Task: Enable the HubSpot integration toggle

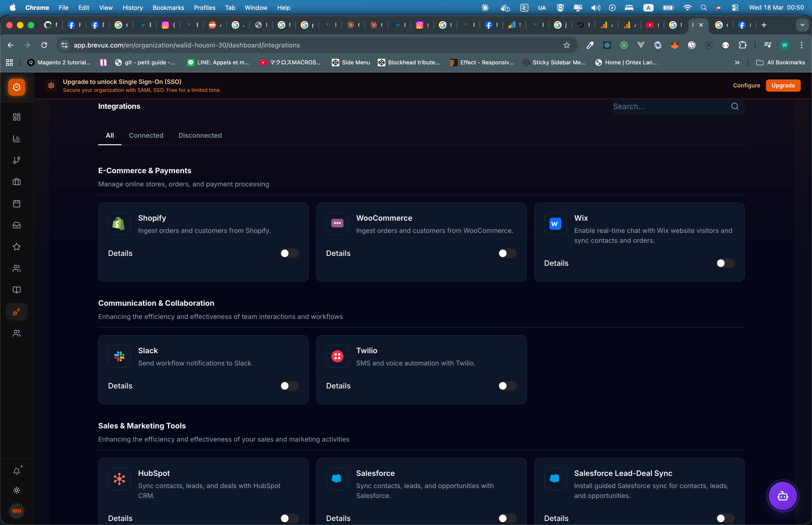Action: click(289, 518)
